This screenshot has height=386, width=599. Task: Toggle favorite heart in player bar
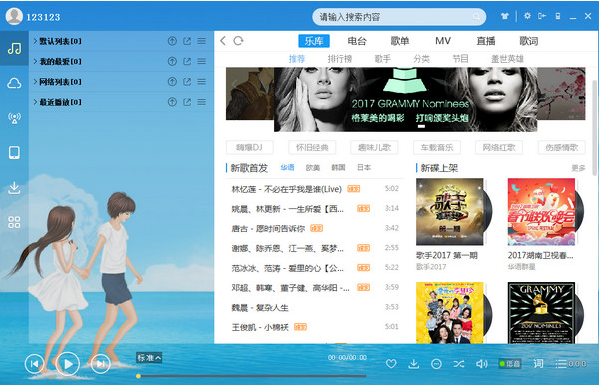[391, 364]
